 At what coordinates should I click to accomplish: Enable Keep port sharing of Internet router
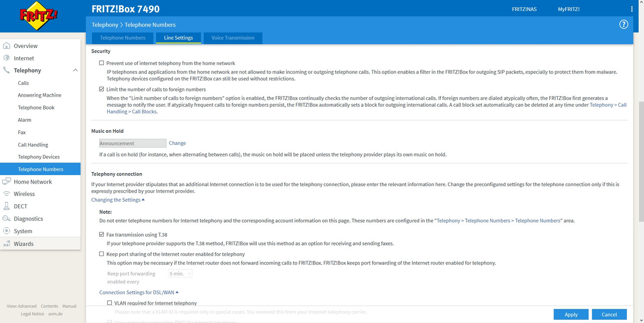coord(102,254)
